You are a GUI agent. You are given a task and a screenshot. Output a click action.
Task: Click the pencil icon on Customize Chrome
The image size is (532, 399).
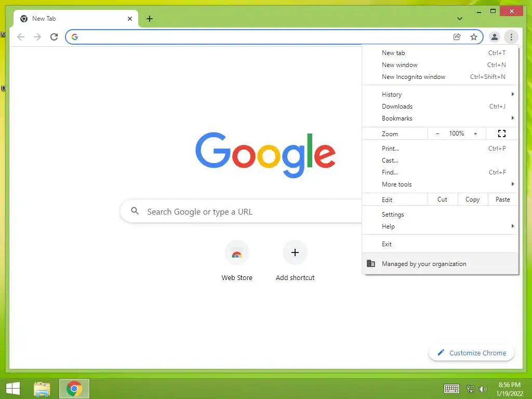(441, 353)
